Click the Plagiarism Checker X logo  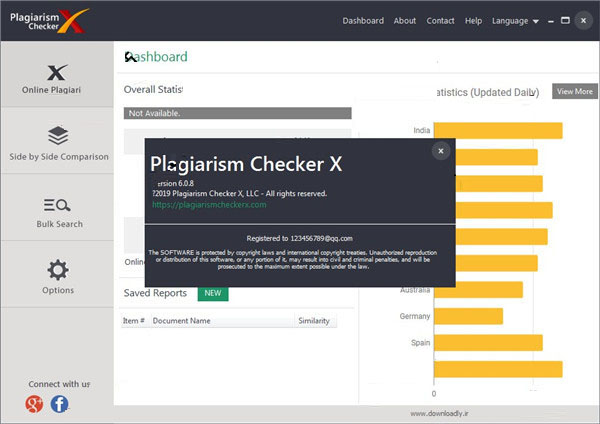tap(48, 20)
